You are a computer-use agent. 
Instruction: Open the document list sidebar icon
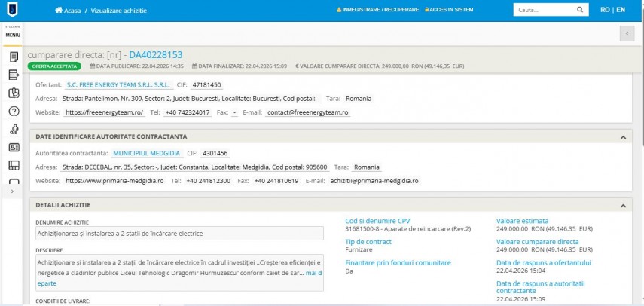[13, 57]
